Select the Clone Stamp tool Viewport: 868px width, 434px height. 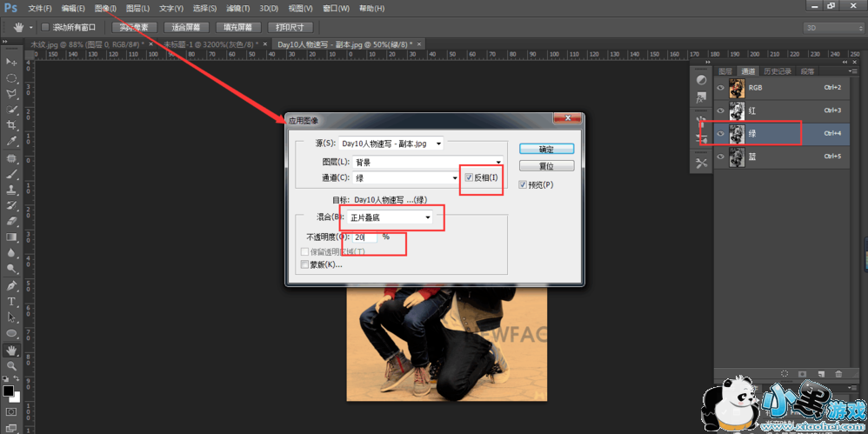point(11,190)
